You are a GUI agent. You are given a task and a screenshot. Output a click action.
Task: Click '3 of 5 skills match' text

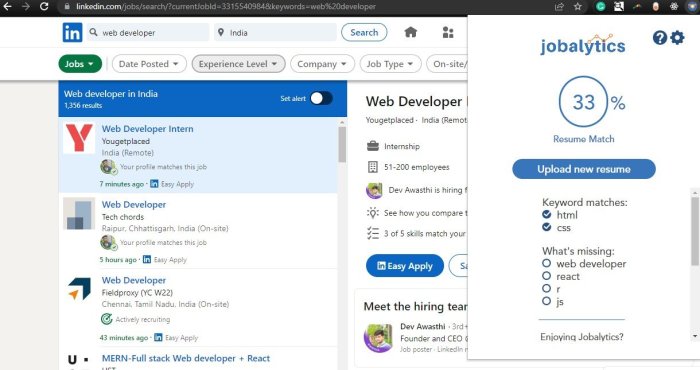tap(425, 233)
